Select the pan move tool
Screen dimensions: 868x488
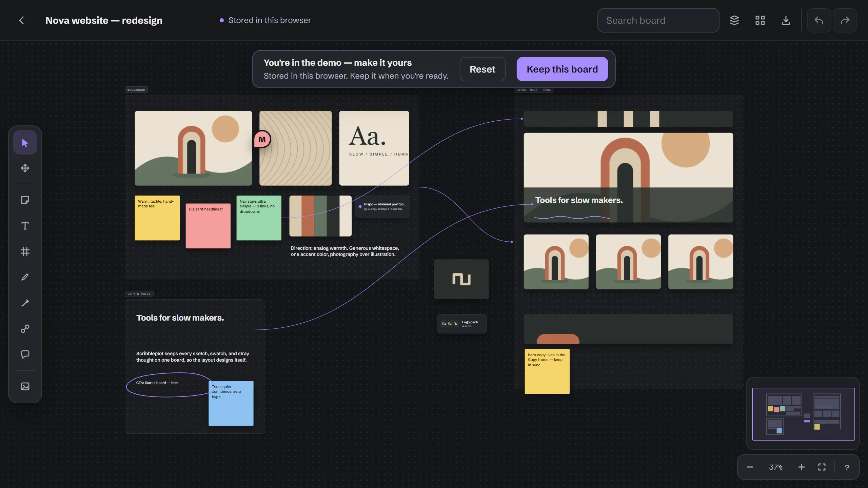(x=25, y=168)
